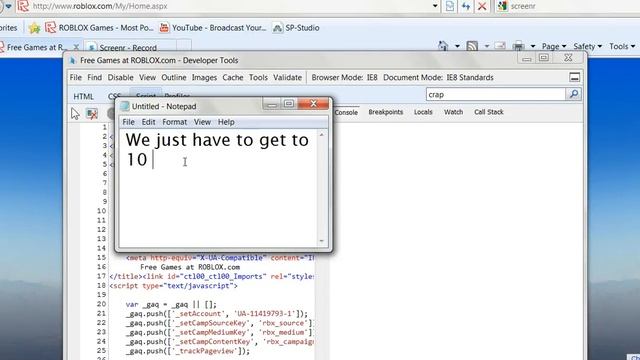Click the clear browser cache icon
The width and height of the screenshot is (640, 360).
(x=92, y=113)
